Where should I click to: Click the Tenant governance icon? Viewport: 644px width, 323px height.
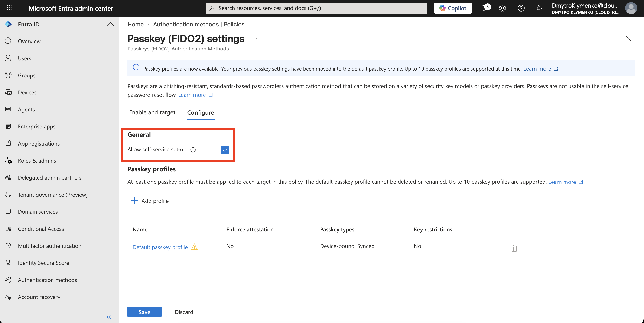click(x=8, y=195)
